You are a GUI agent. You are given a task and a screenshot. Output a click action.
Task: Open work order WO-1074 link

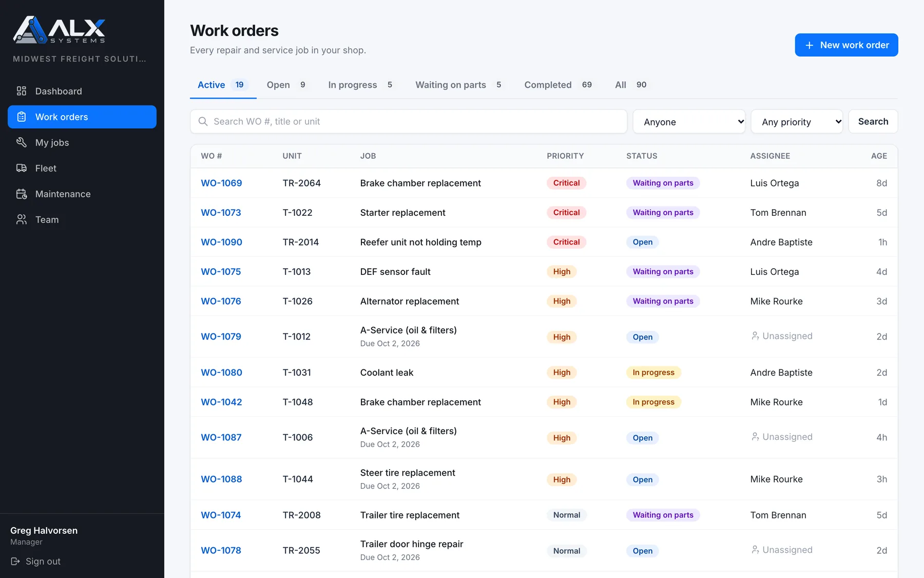click(221, 515)
